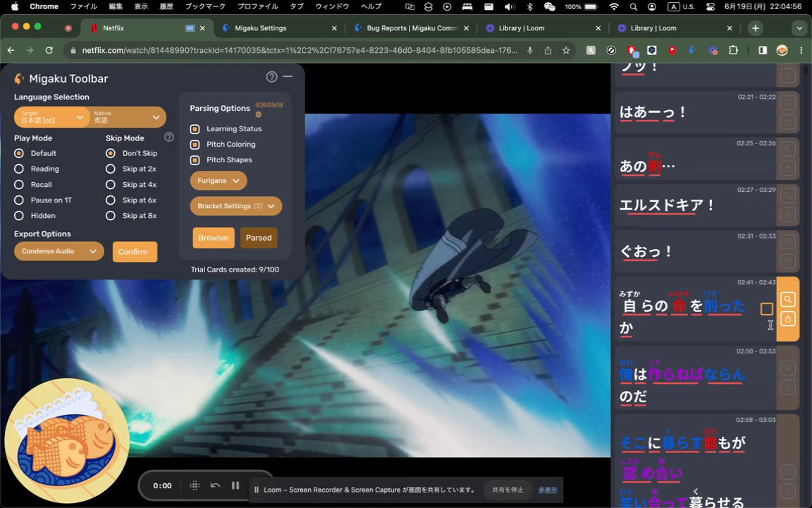Open the Chrome side panel icon
Screen dimensions: 812x508
763,50
